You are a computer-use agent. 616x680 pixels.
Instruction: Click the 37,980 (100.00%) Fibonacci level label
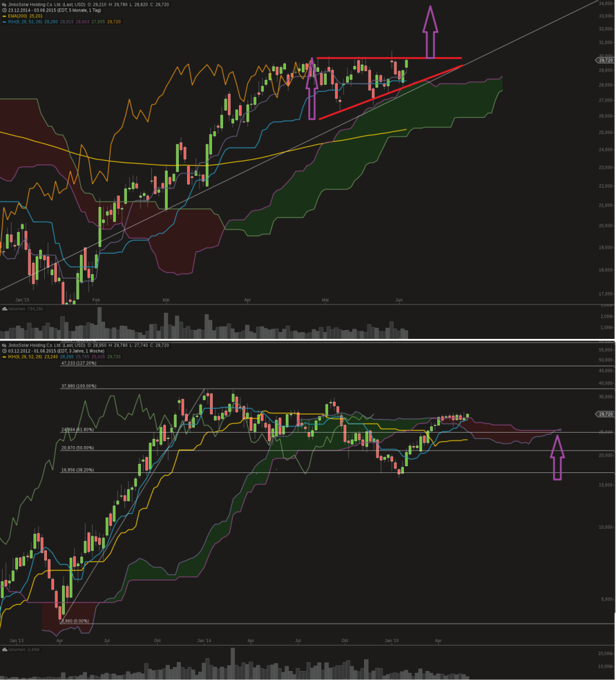coord(79,386)
